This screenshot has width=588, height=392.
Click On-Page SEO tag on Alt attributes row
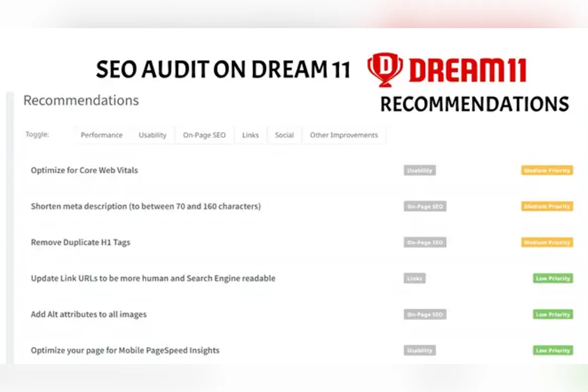coord(425,314)
